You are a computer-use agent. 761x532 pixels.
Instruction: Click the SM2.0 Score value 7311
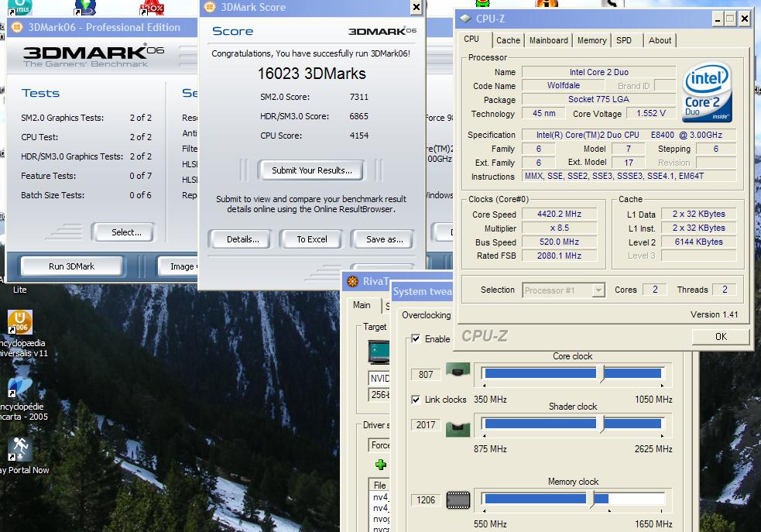[x=359, y=97]
